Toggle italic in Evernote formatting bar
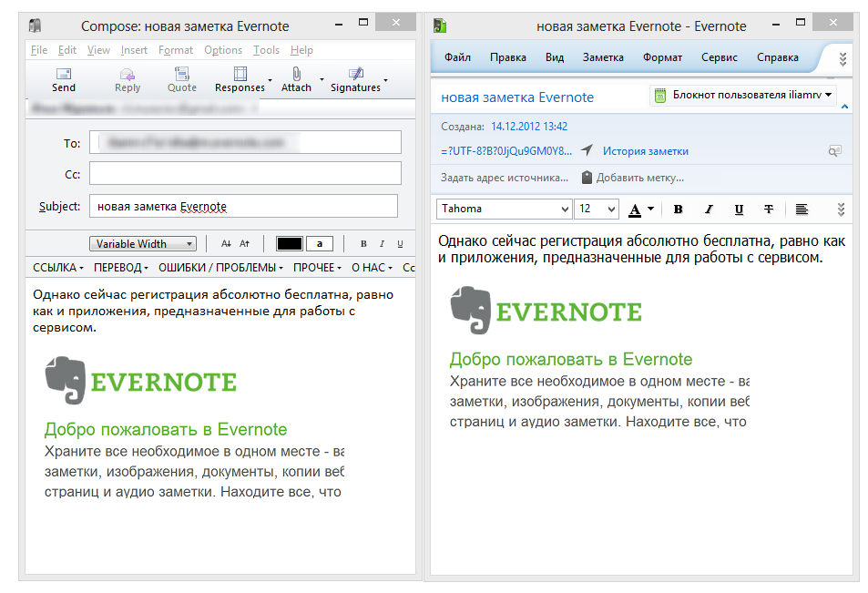 (x=709, y=210)
